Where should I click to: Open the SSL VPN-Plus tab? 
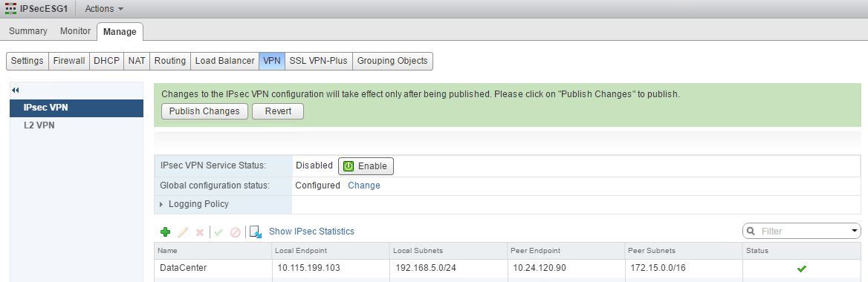(318, 61)
